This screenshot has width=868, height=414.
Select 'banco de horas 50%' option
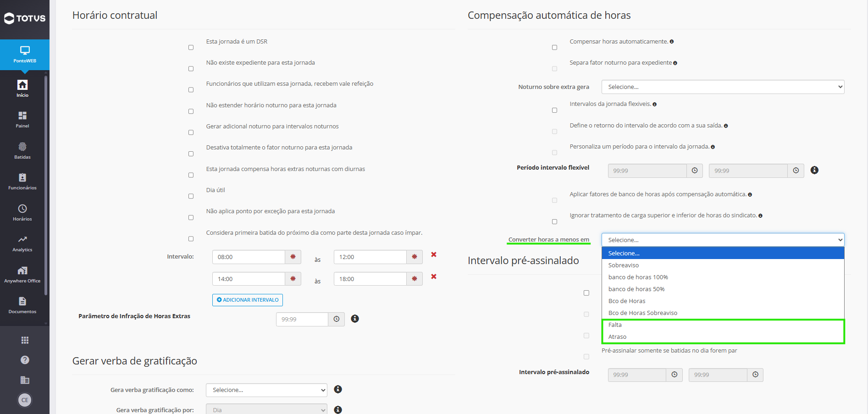coord(723,289)
